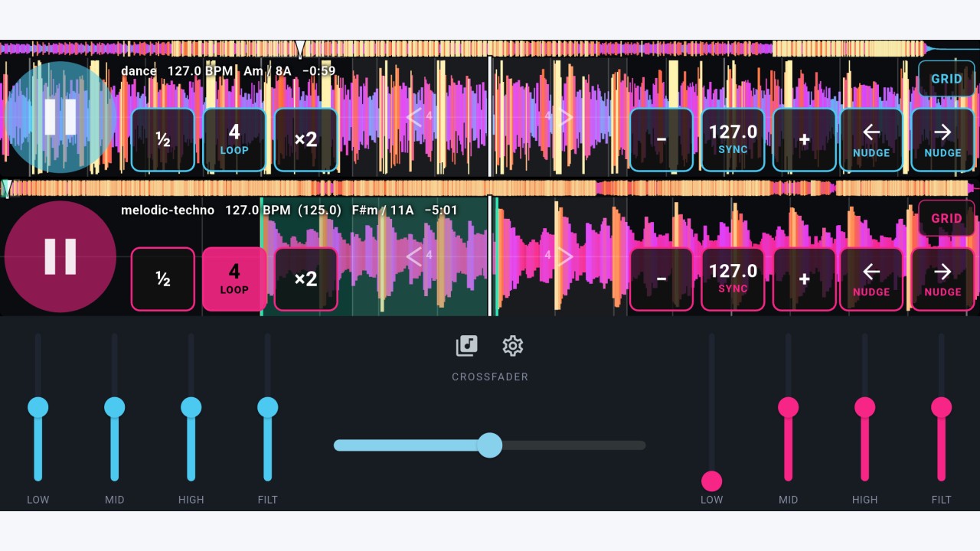
Task: Click the pink MID EQ slider knob
Action: (789, 407)
